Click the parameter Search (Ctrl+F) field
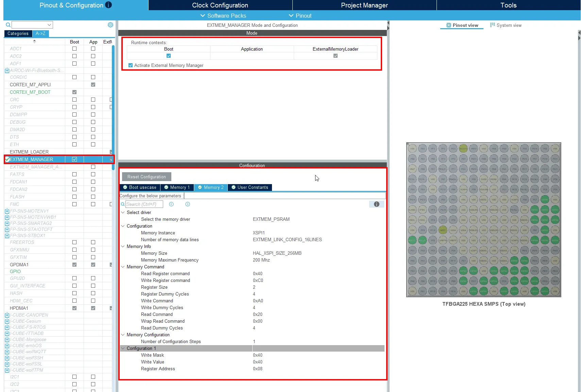Screen dimensions: 581x392 [x=144, y=204]
